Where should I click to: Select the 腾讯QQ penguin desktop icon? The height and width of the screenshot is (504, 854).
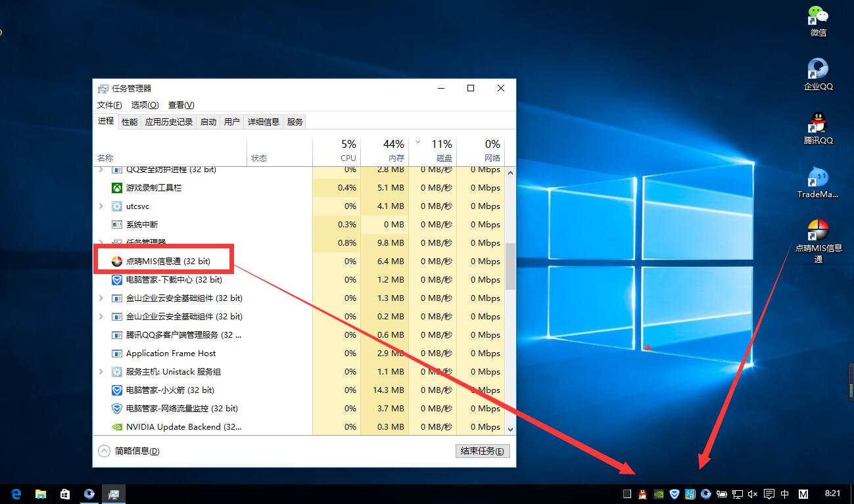tap(818, 124)
